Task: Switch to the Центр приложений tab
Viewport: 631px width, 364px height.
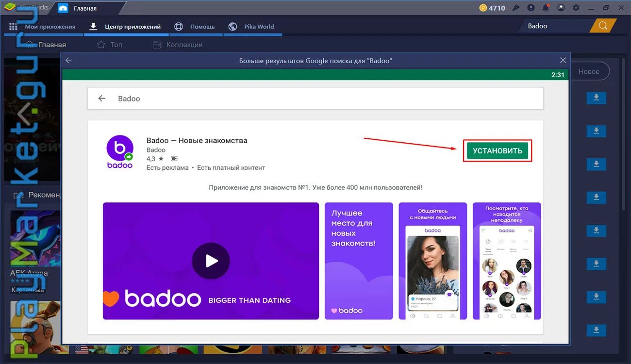Action: (x=127, y=27)
